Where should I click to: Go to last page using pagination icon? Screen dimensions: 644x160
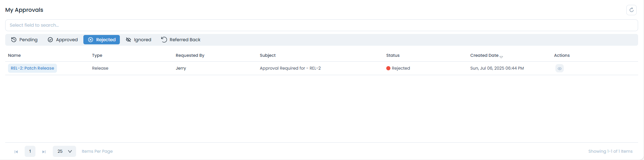coord(44,152)
